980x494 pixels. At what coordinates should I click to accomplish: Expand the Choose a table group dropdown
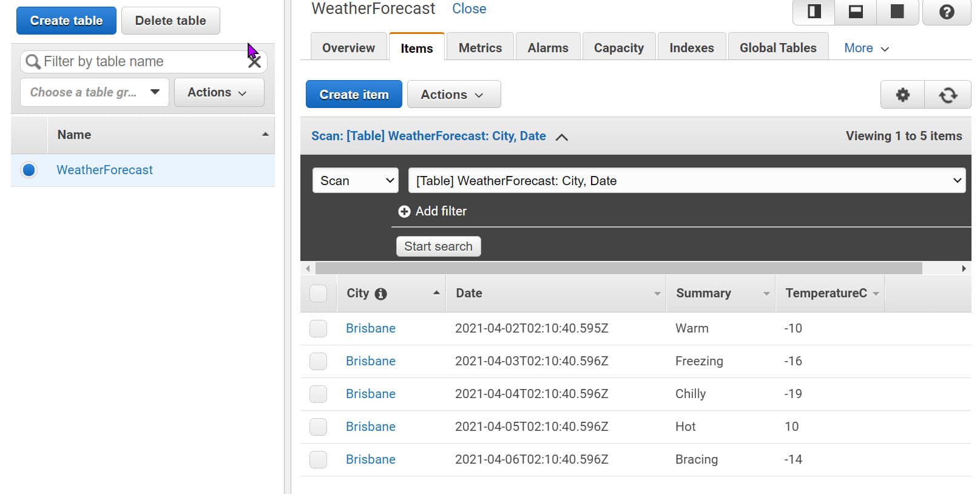tap(95, 92)
